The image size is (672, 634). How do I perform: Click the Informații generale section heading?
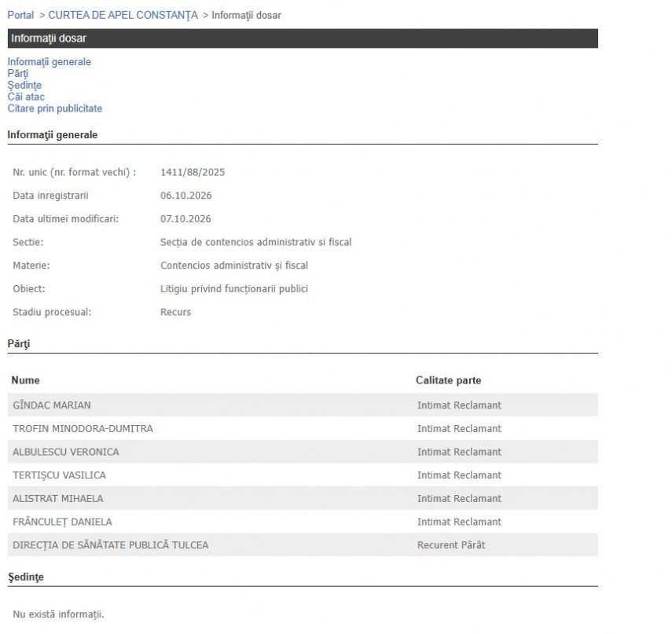click(x=53, y=135)
